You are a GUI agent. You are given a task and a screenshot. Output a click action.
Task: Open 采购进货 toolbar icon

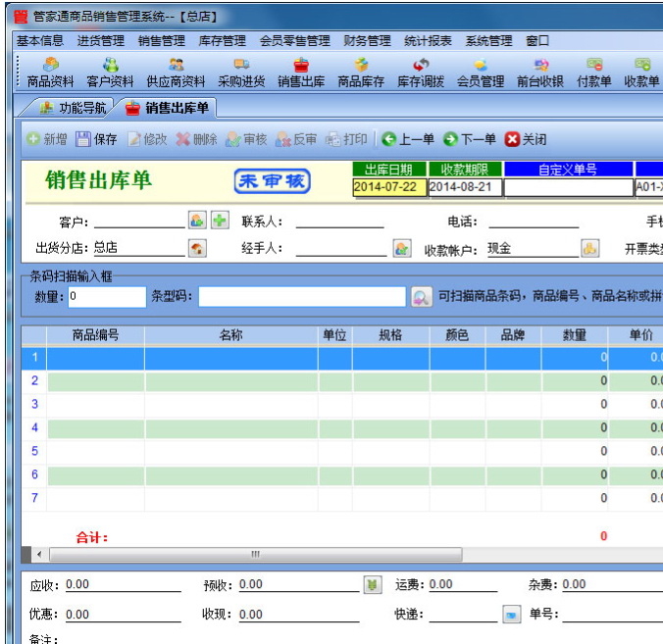click(241, 73)
